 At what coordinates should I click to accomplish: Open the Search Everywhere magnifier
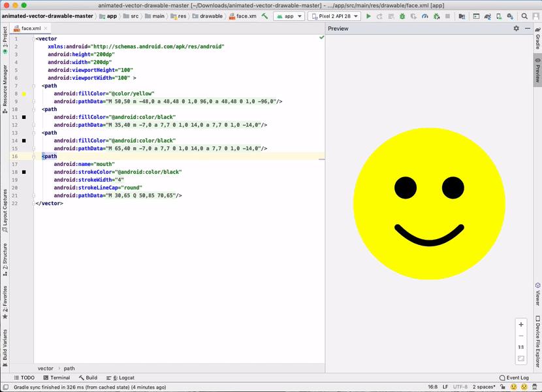524,16
